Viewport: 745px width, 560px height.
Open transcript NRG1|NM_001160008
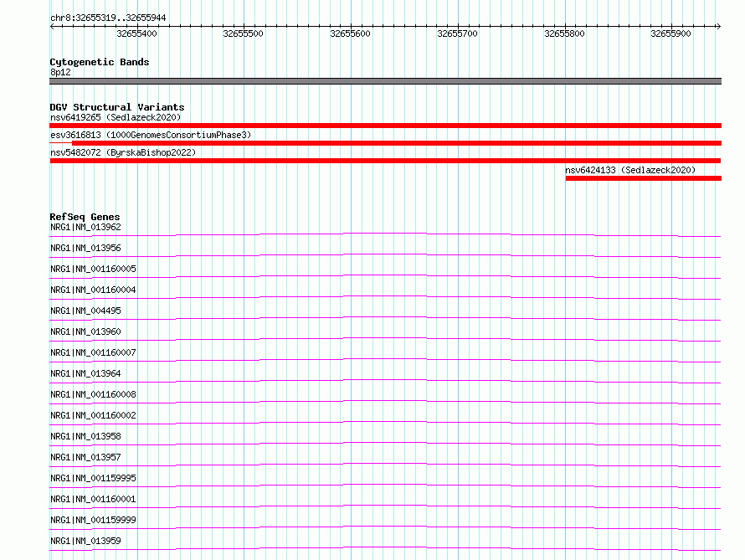coord(93,394)
